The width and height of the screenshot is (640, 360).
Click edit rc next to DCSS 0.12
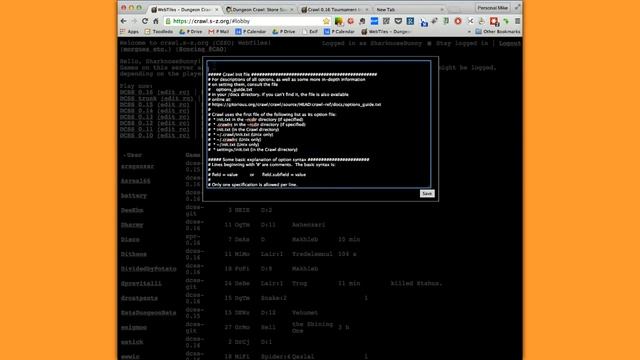point(173,123)
